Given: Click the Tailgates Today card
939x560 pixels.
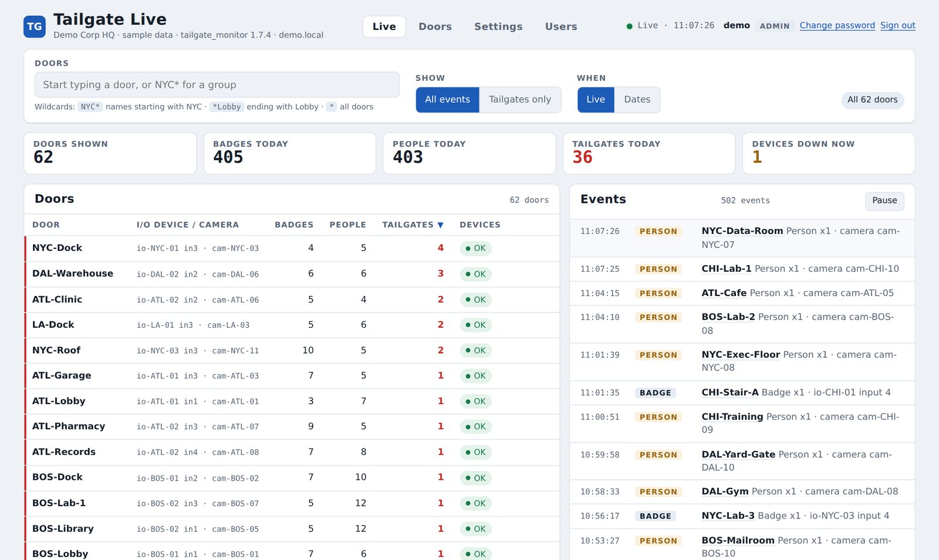Looking at the screenshot, I should 649,153.
